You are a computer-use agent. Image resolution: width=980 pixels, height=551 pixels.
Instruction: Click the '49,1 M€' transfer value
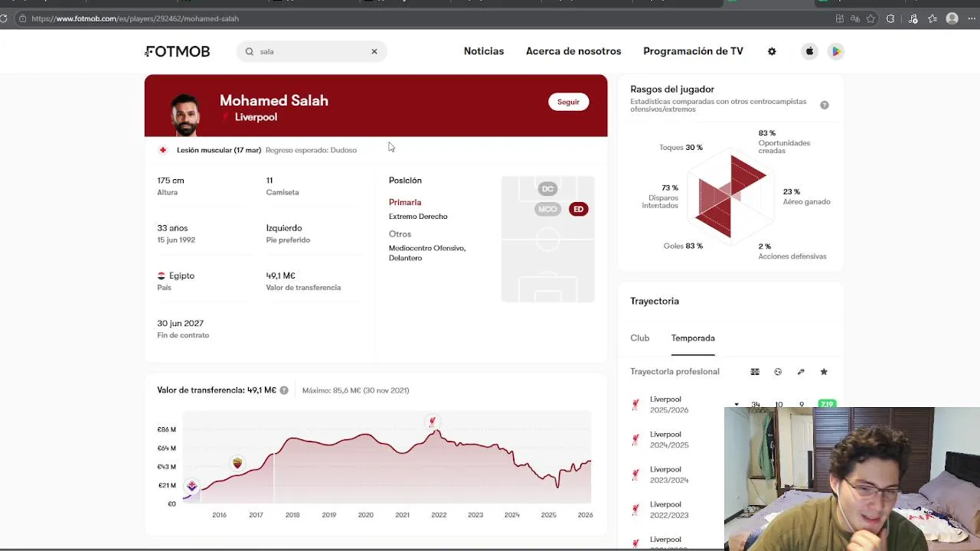pyautogui.click(x=280, y=275)
